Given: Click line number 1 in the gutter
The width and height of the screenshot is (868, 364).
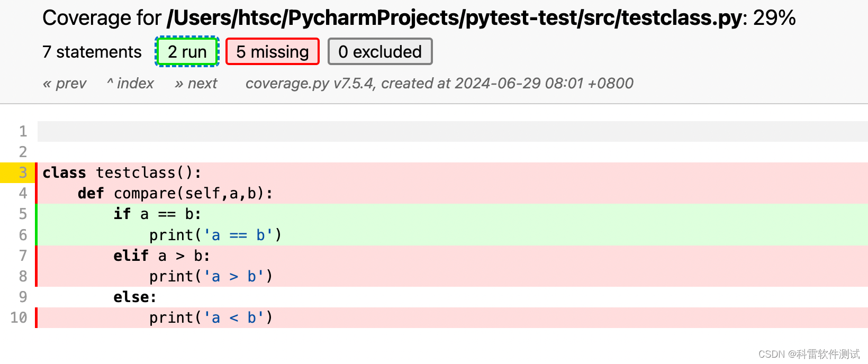Looking at the screenshot, I should 22,131.
